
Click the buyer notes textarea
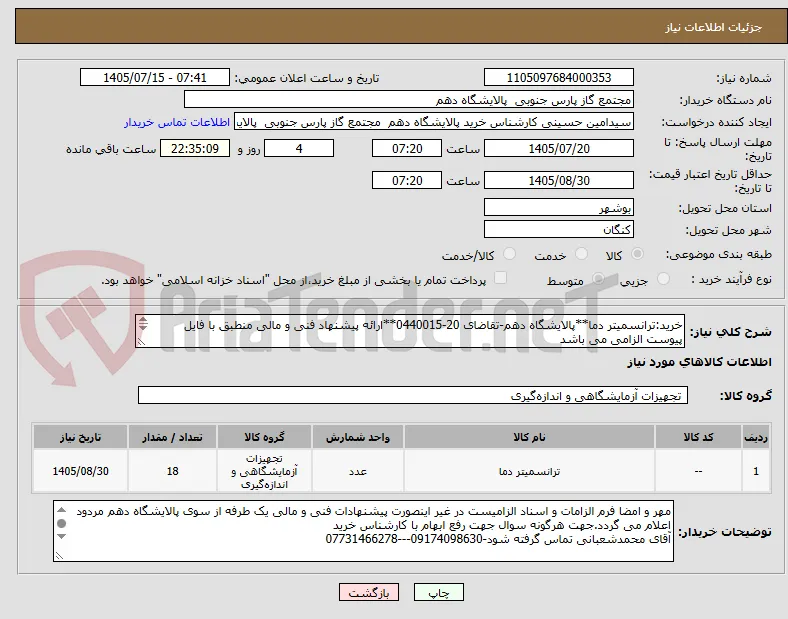pyautogui.click(x=363, y=531)
